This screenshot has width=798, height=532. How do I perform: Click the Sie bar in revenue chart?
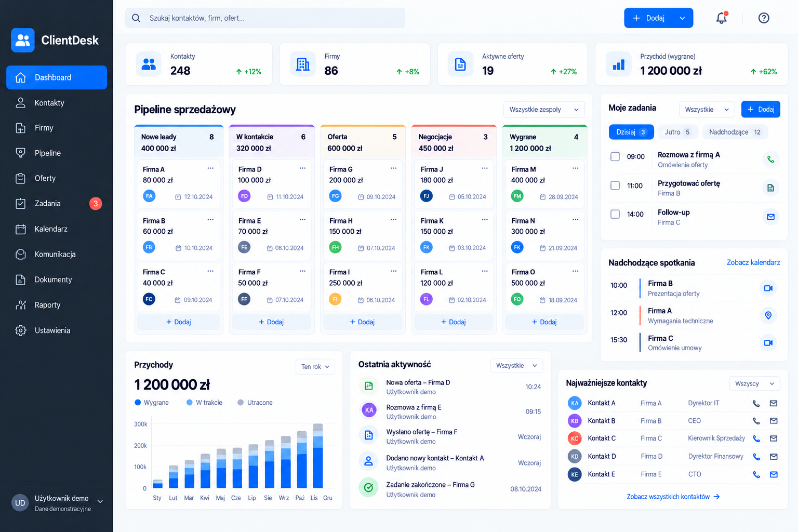pos(270,464)
